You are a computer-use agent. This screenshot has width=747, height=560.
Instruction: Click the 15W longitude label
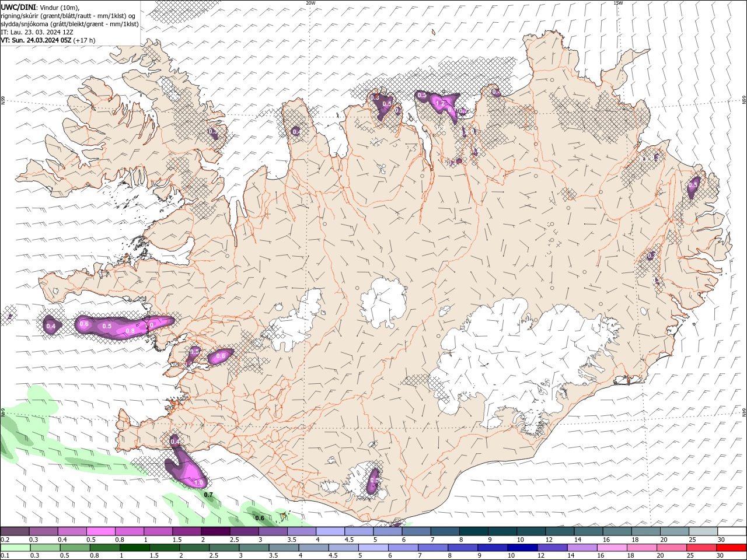(618, 2)
